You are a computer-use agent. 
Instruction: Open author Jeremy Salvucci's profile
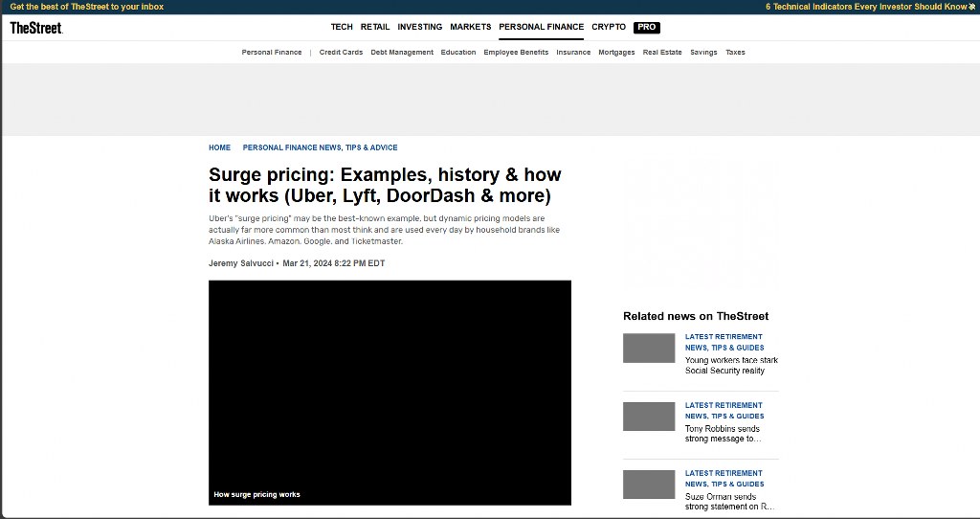point(240,263)
